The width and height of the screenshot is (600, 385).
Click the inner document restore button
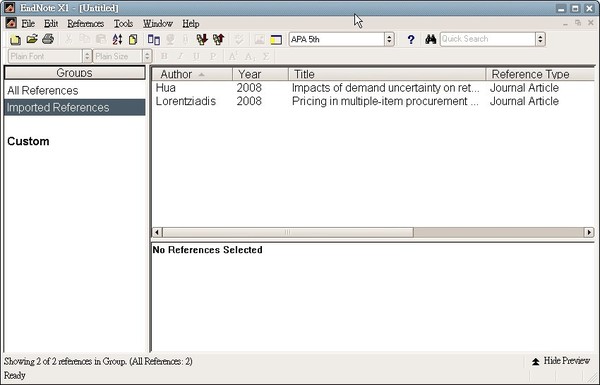click(578, 23)
